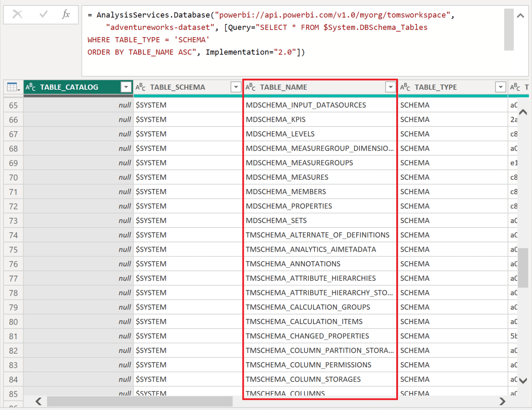Viewport: 532px width, 410px height.
Task: Click the fx formula icon
Action: tap(65, 15)
